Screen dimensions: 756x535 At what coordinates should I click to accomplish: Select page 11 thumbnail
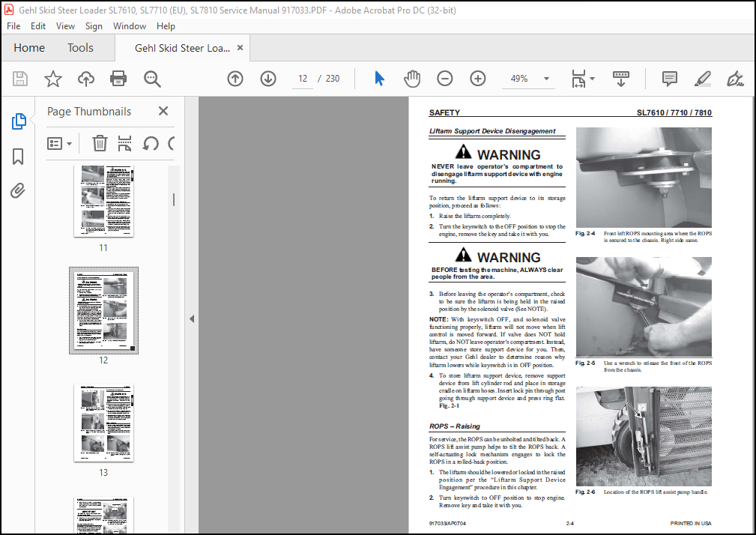click(103, 201)
